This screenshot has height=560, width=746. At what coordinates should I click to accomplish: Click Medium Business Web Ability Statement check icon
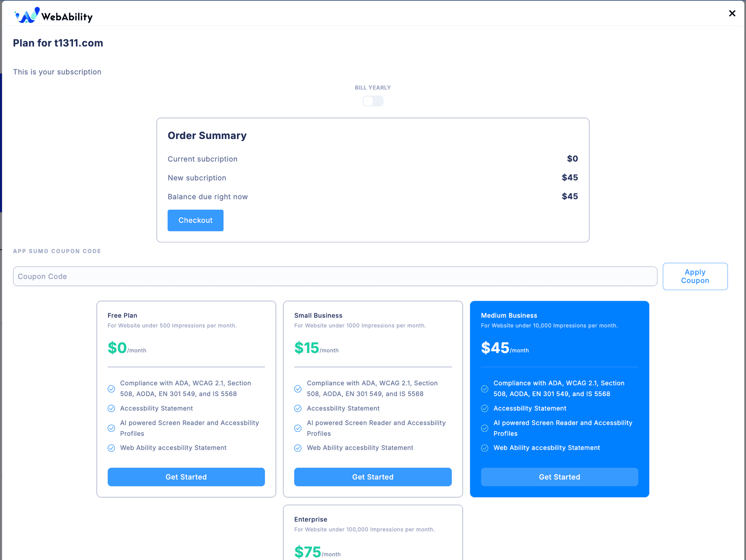[485, 448]
